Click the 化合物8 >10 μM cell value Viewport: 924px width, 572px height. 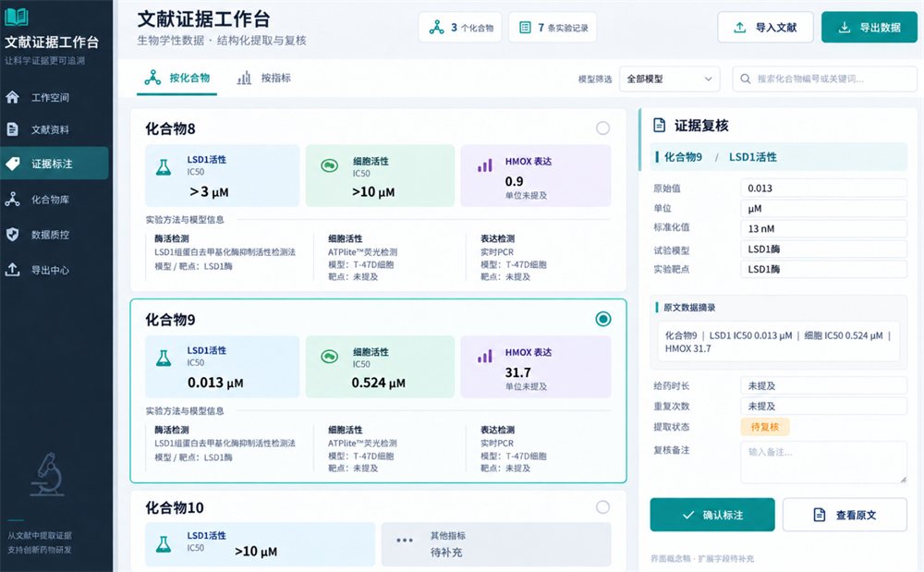point(373,192)
